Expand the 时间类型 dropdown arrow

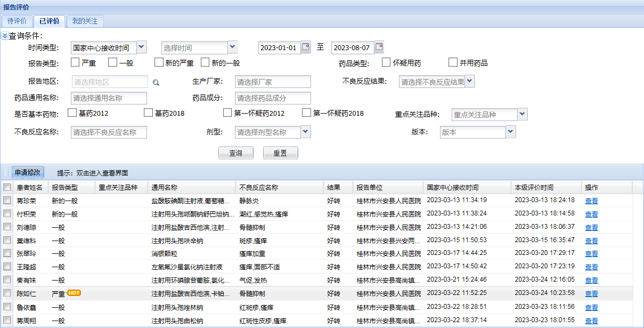pos(141,47)
